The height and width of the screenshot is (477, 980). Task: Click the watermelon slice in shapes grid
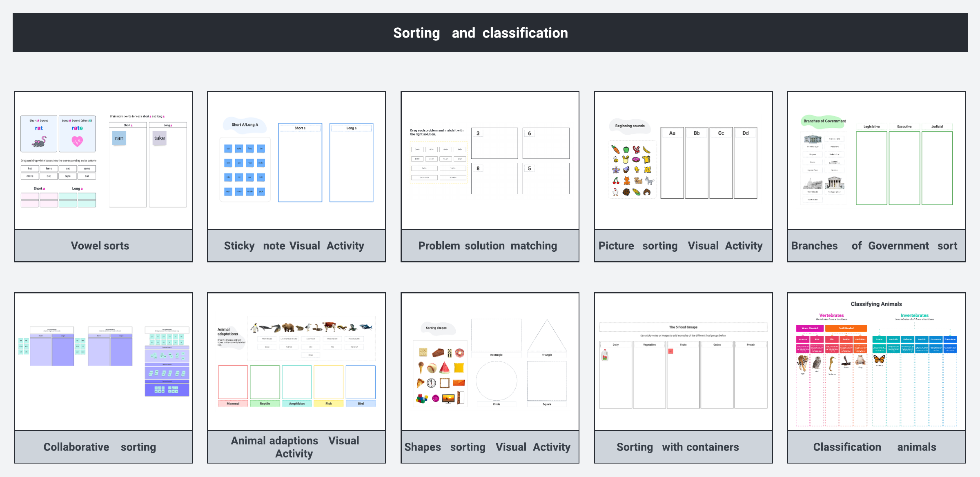pyautogui.click(x=445, y=368)
